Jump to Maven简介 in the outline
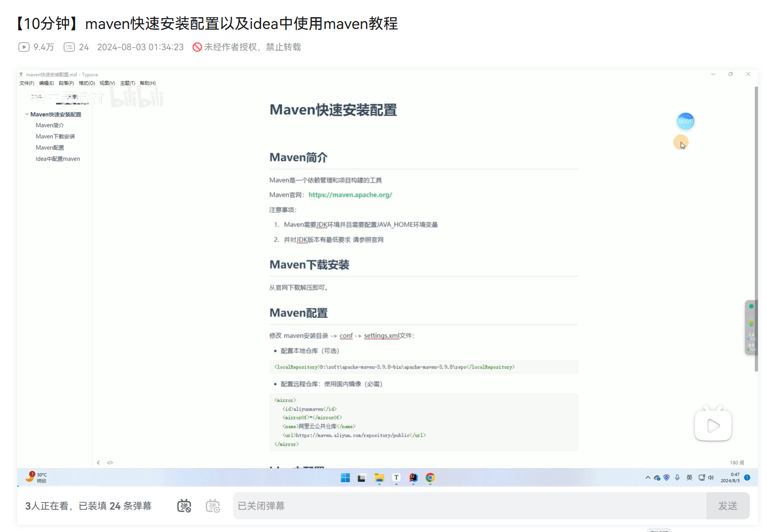The width and height of the screenshot is (767, 532). pyautogui.click(x=50, y=125)
